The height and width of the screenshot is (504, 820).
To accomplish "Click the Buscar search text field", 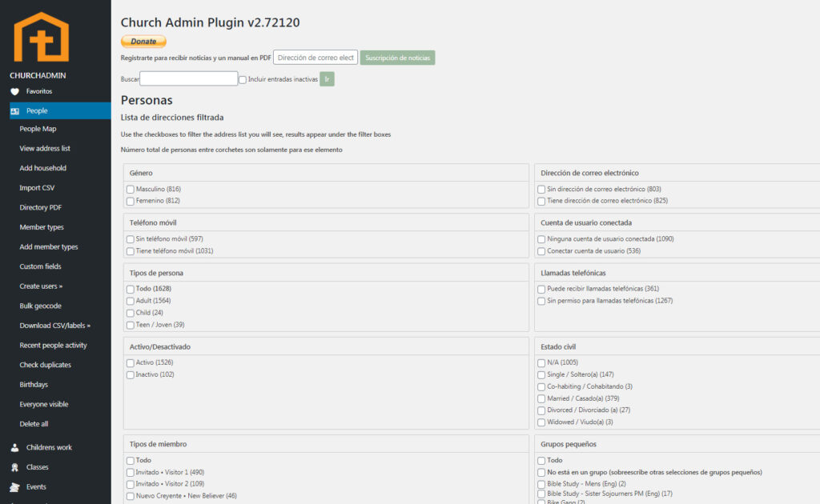I will click(x=189, y=78).
